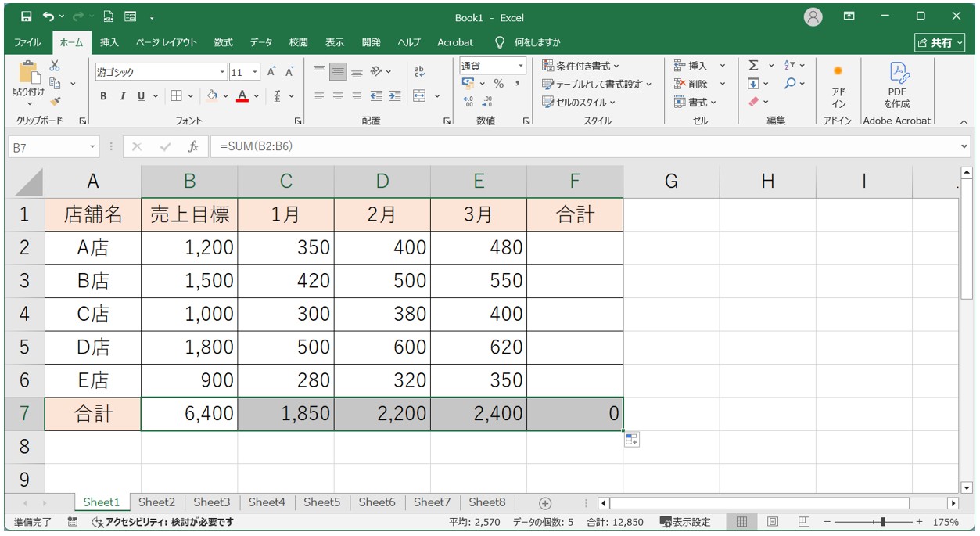This screenshot has width=980, height=536.
Task: Increase font size with the large A
Action: (271, 72)
